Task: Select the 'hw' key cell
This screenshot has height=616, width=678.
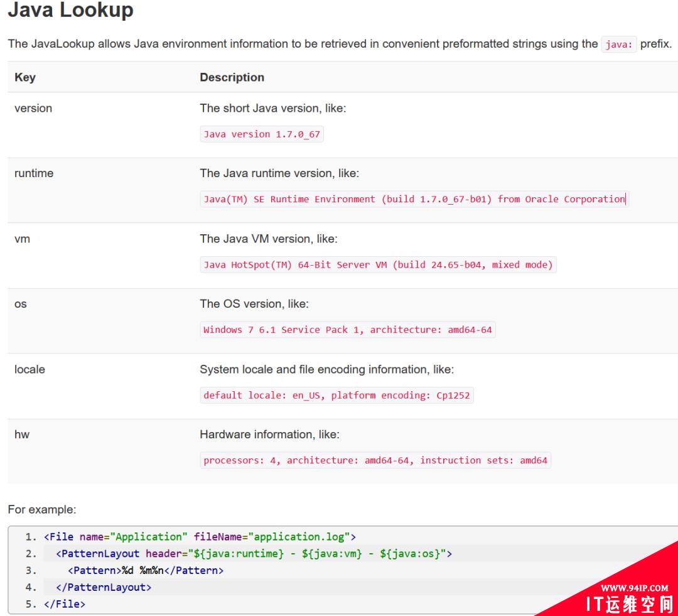Action: point(21,435)
